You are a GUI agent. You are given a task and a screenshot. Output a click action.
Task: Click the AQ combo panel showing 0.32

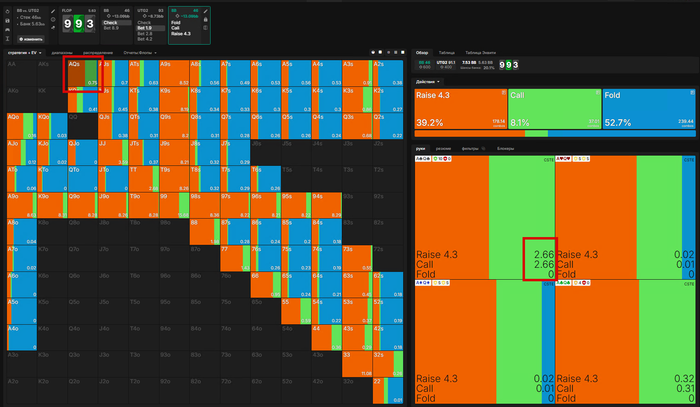(625, 342)
